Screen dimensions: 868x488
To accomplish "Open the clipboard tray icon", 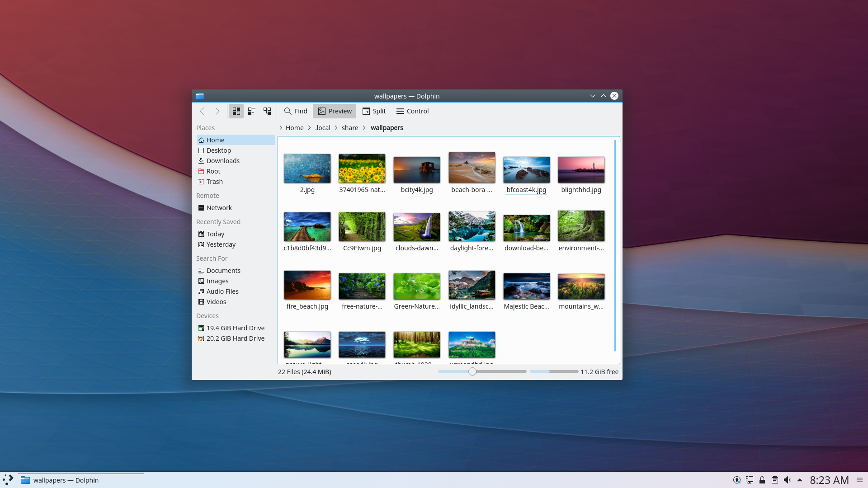I will [775, 480].
